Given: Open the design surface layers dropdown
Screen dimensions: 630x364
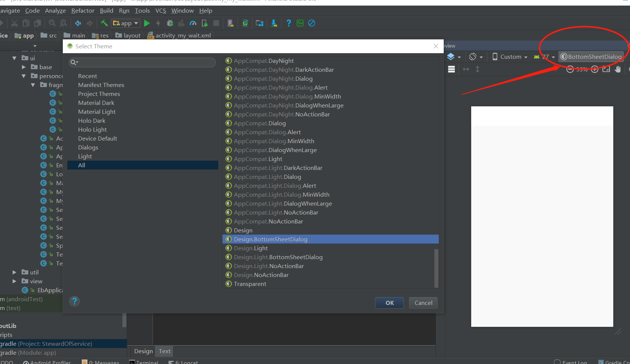Looking at the screenshot, I should pos(454,57).
